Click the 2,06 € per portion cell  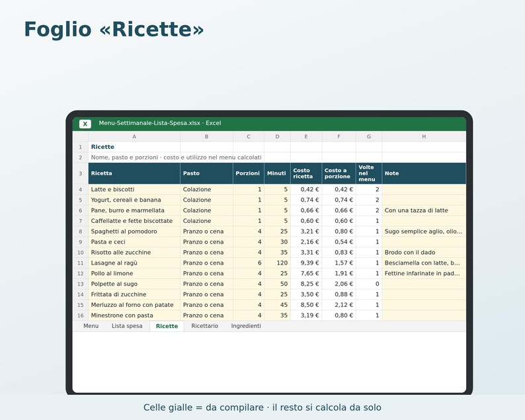click(339, 284)
